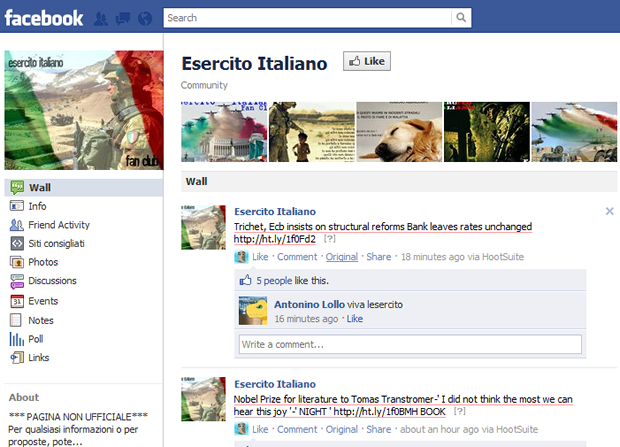This screenshot has width=620, height=447.
Task: Click the Links icon in the sidebar
Action: [17, 358]
